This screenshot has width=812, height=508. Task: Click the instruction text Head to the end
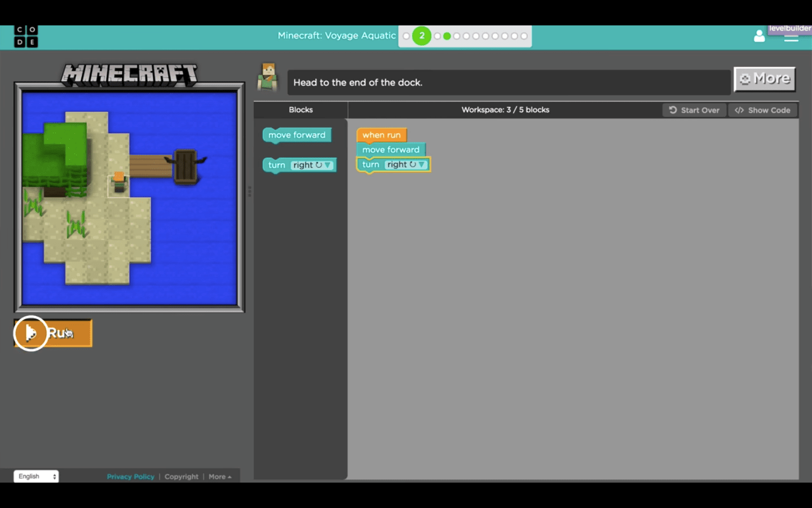(x=358, y=82)
